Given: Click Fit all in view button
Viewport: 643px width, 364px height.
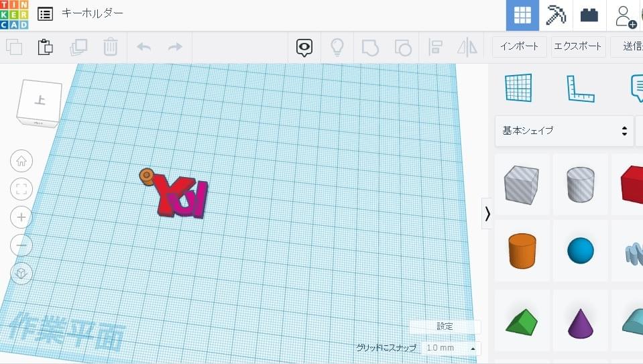Looking at the screenshot, I should click(x=21, y=189).
